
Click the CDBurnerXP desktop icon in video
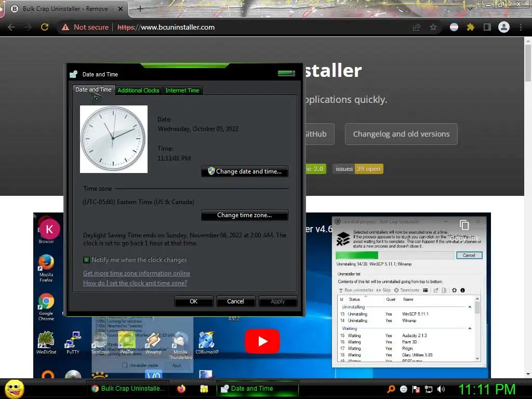207,343
